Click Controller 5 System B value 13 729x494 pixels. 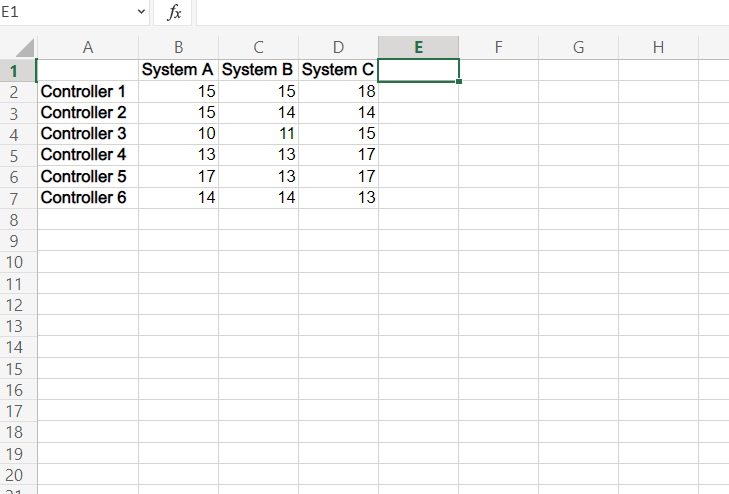[x=258, y=177]
